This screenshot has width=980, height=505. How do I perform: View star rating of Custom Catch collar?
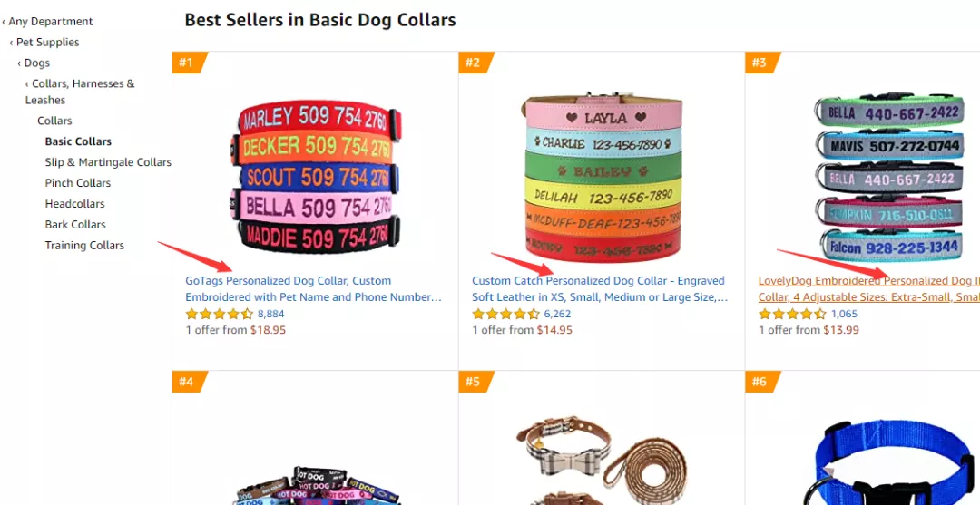[505, 314]
